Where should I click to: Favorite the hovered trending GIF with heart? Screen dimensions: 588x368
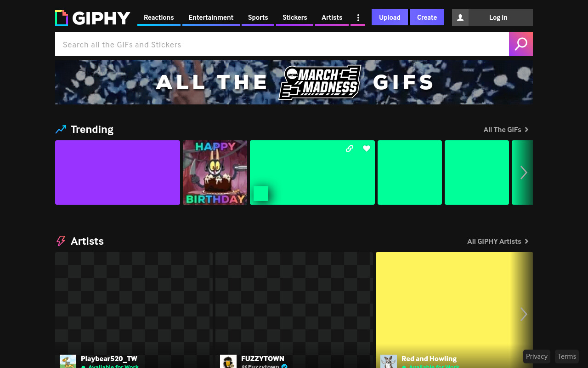tap(367, 149)
